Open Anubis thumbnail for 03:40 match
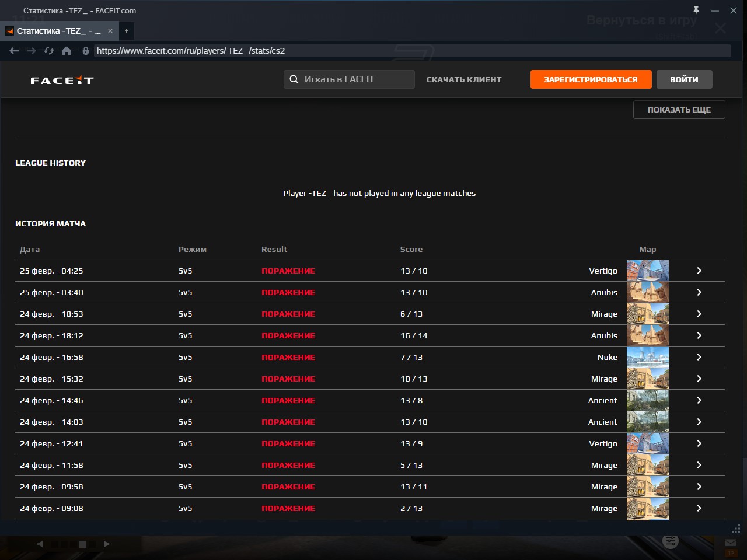 tap(648, 292)
